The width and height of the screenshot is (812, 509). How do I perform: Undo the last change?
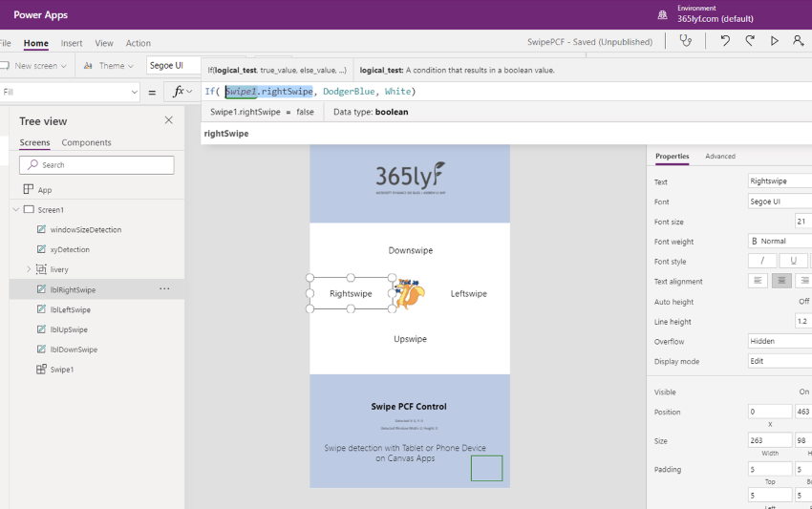[725, 41]
